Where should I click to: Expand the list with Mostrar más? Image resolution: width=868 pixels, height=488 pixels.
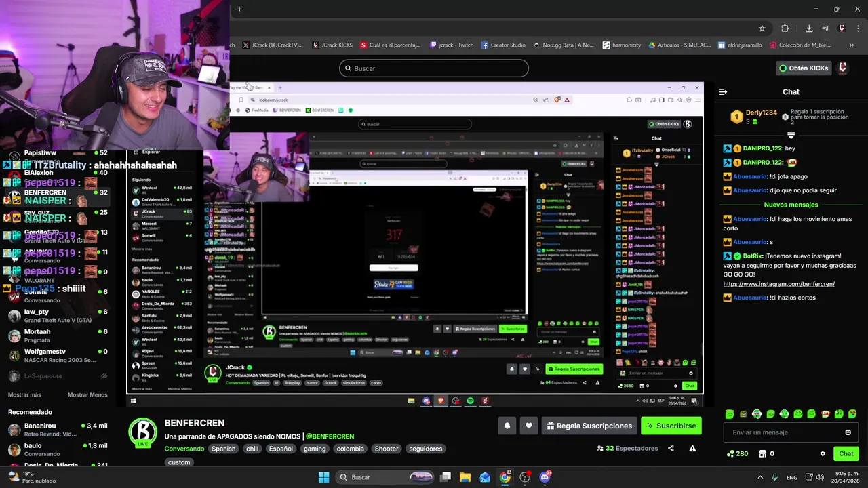24,394
